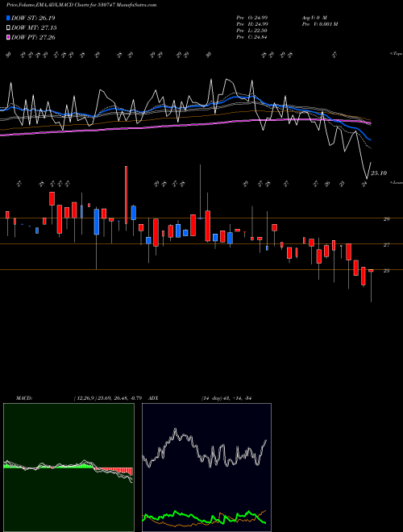This screenshot has height=532, width=403.
Task: Open the green MACD histogram panel
Action: click(69, 468)
